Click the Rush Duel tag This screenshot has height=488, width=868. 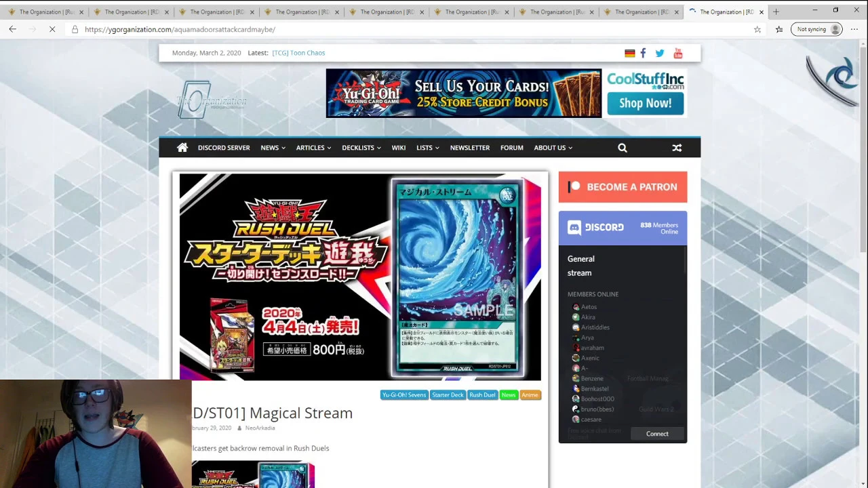click(x=482, y=395)
